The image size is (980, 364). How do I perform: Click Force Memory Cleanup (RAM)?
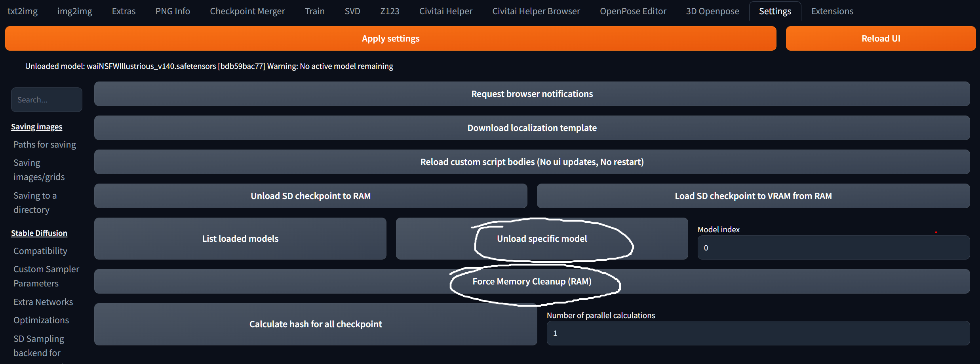[532, 281]
